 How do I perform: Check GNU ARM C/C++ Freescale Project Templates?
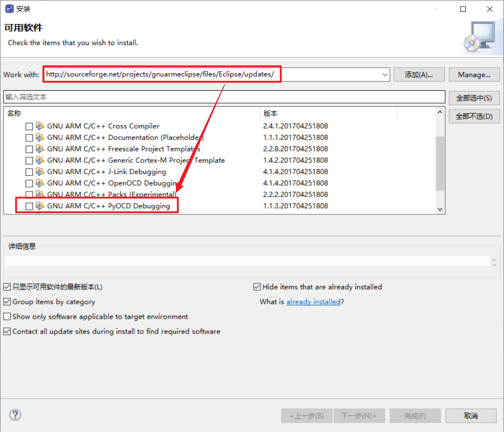pos(29,149)
